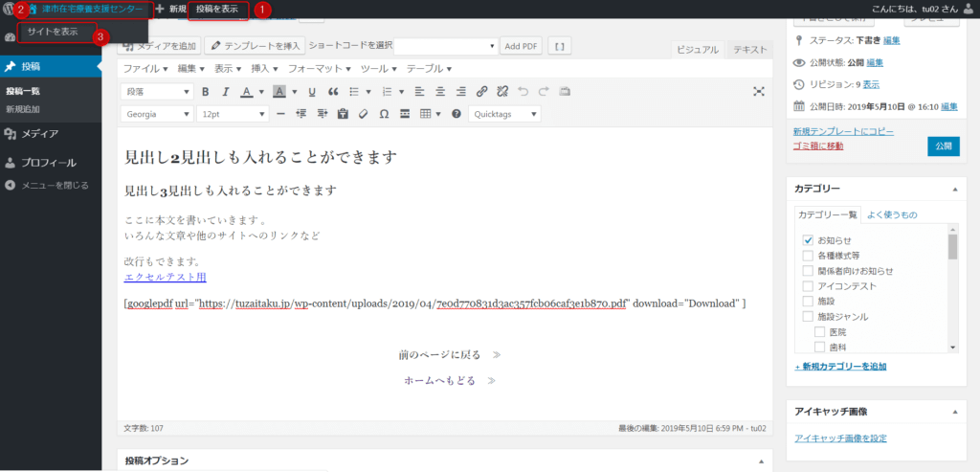Click the underline icon
The image size is (980, 472).
(x=312, y=92)
